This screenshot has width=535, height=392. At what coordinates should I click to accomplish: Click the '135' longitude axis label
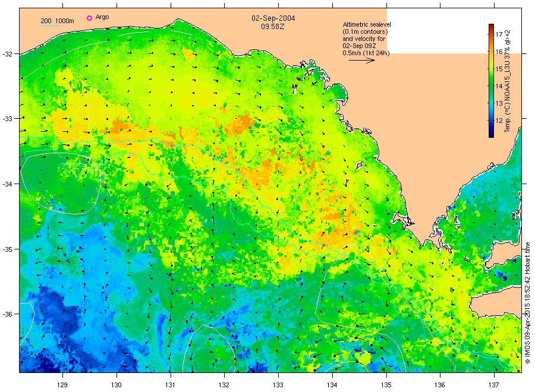coord(386,385)
